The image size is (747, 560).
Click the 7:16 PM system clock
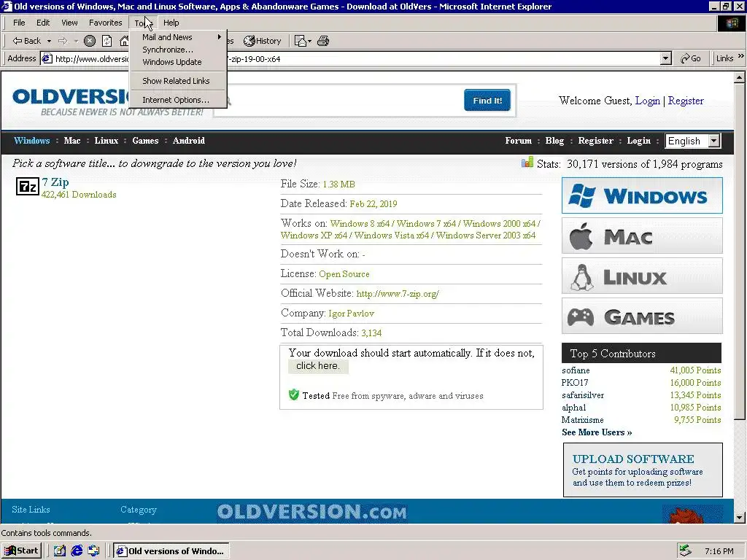tap(719, 551)
